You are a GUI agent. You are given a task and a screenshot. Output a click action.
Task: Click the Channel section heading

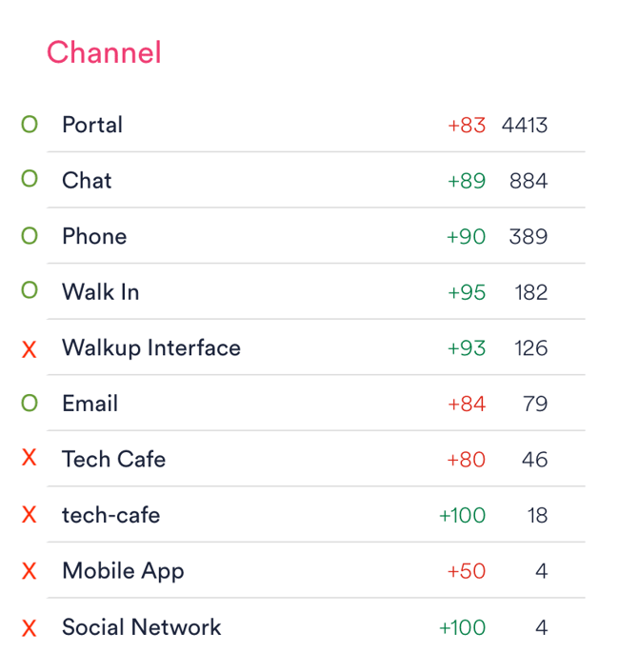tap(104, 52)
